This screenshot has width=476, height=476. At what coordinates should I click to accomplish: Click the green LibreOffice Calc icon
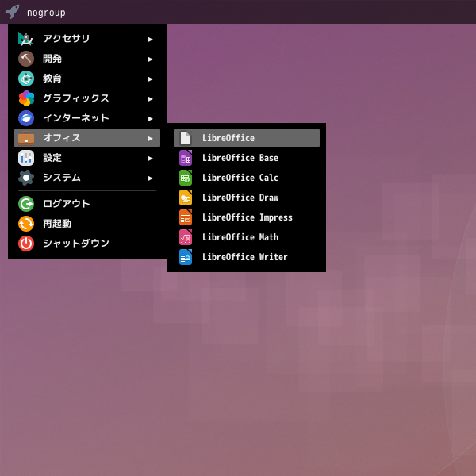tap(186, 178)
